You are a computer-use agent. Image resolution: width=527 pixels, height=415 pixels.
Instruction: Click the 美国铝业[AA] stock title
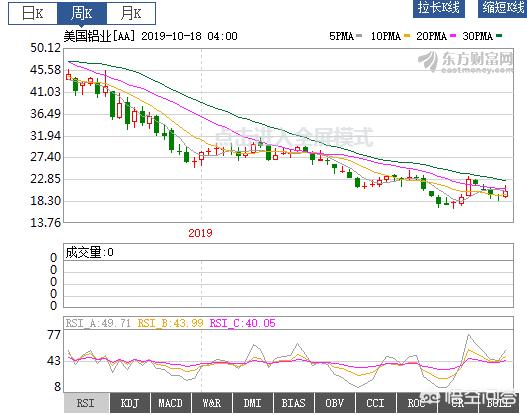tap(99, 36)
